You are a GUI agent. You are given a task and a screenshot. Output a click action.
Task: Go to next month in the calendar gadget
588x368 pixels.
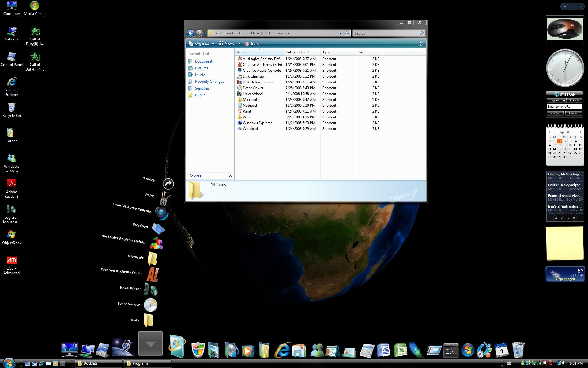coord(581,132)
